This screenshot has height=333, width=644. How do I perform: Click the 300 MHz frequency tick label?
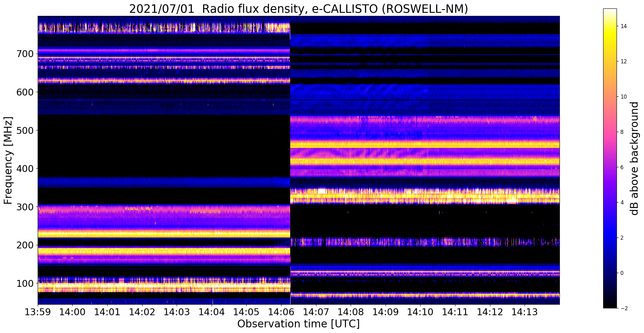click(x=25, y=207)
